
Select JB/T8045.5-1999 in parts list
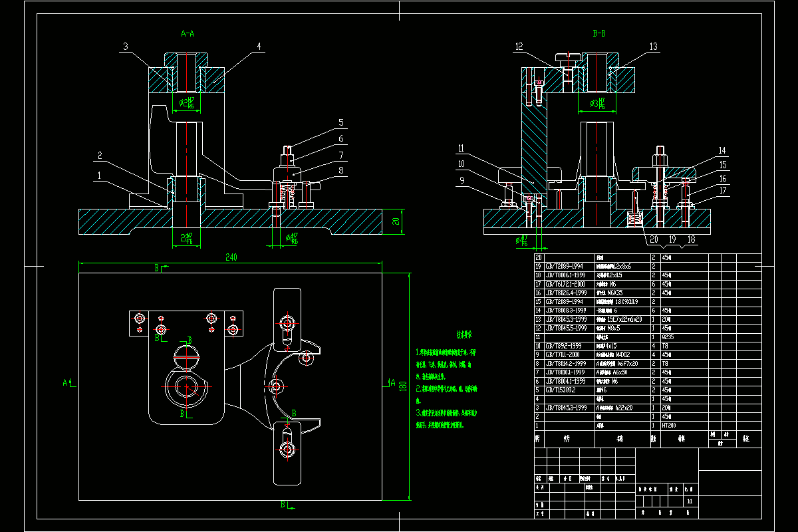(x=566, y=328)
